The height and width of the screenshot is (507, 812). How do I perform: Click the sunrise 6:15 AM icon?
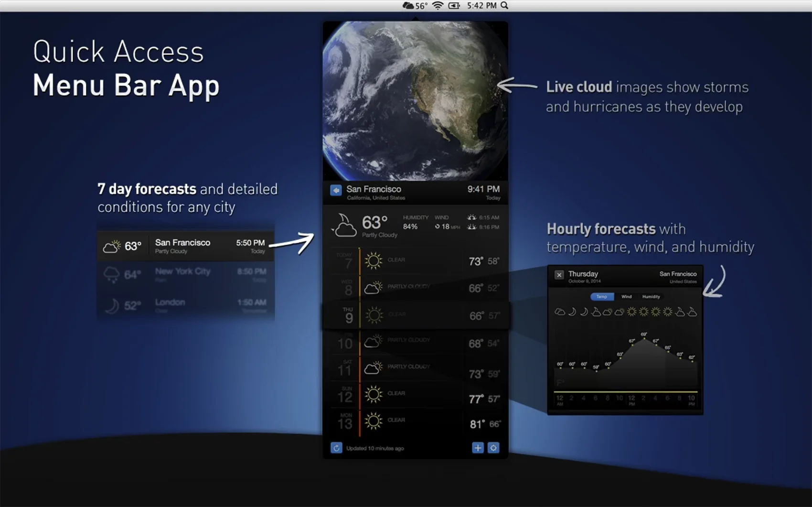coord(472,217)
